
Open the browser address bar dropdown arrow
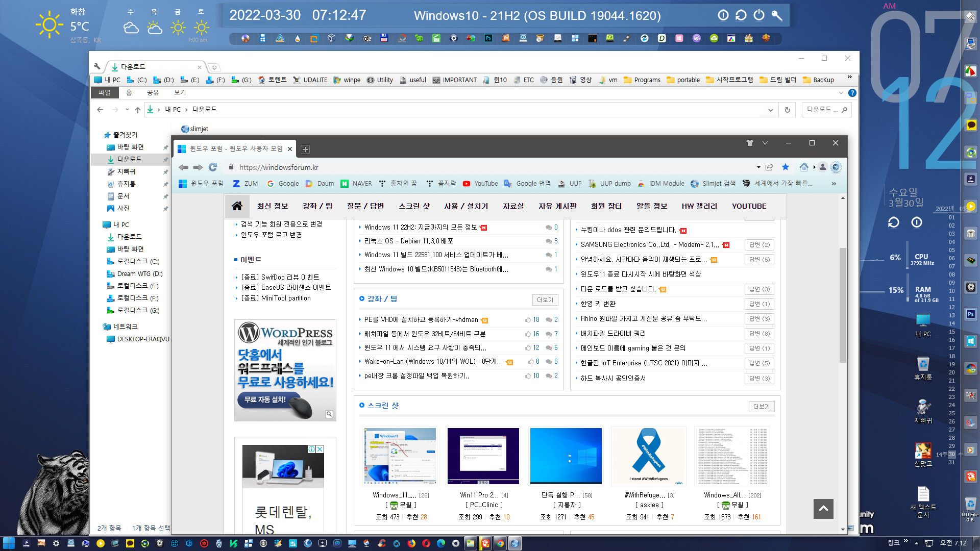pos(758,167)
